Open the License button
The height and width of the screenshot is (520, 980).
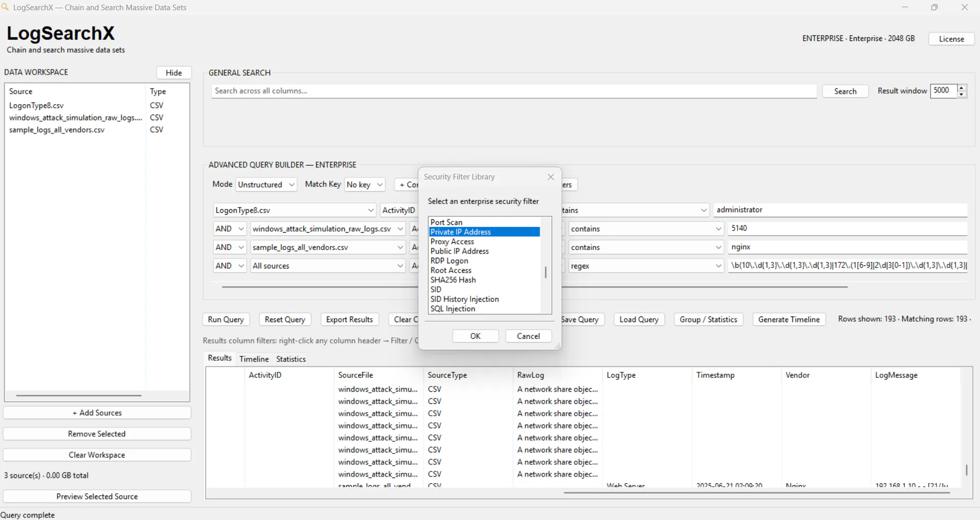tap(951, 39)
